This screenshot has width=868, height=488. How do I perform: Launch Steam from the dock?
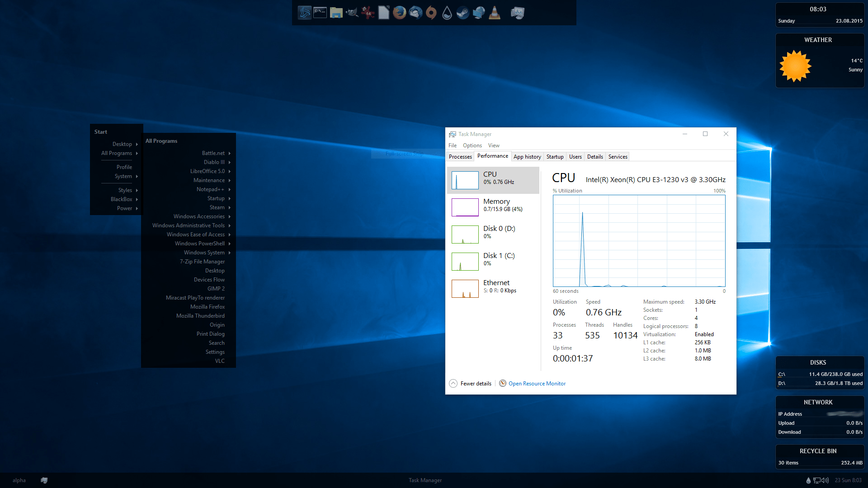pyautogui.click(x=462, y=13)
